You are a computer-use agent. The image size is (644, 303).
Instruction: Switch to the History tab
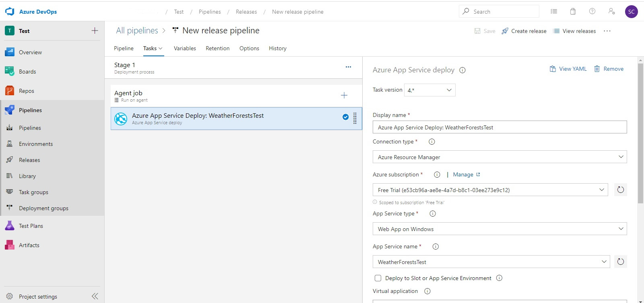278,48
